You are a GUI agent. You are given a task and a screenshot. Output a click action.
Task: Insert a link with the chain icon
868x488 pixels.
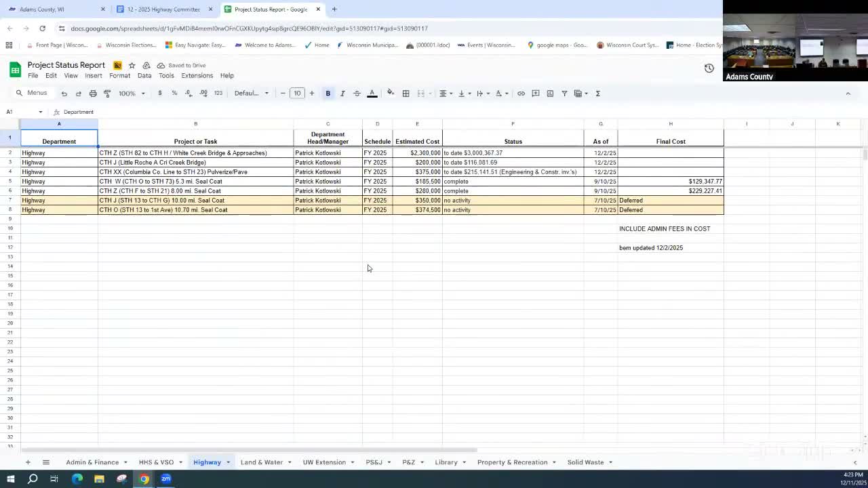(521, 94)
